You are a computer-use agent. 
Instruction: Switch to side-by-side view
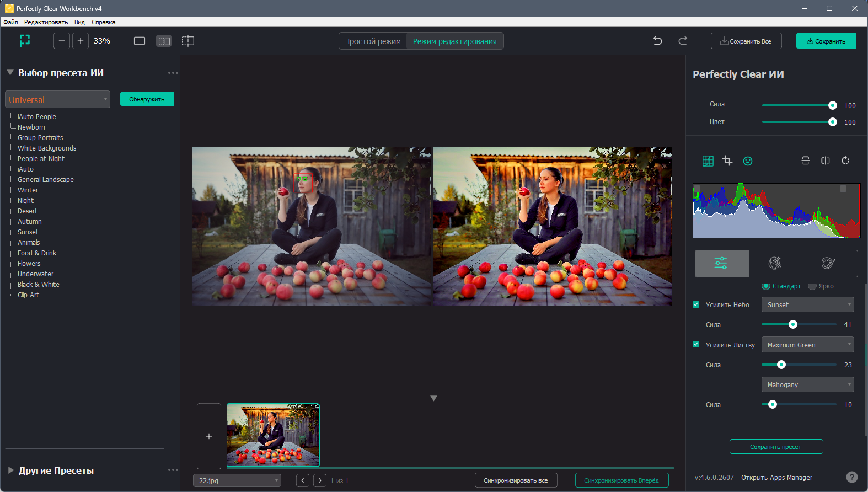pyautogui.click(x=164, y=41)
